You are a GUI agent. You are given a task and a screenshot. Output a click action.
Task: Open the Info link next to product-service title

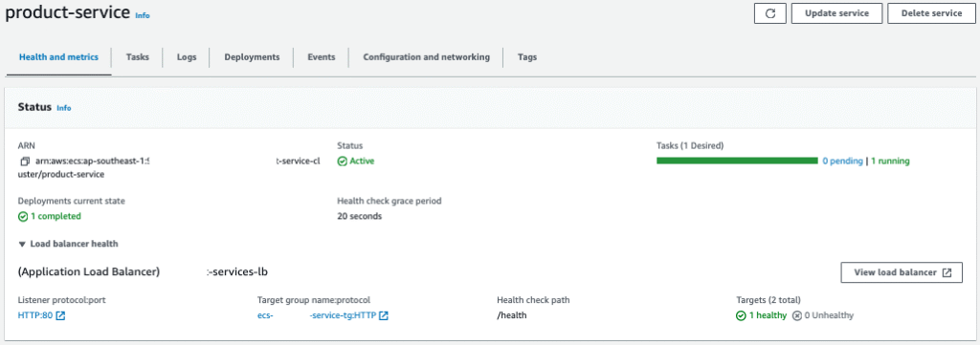coord(143,15)
